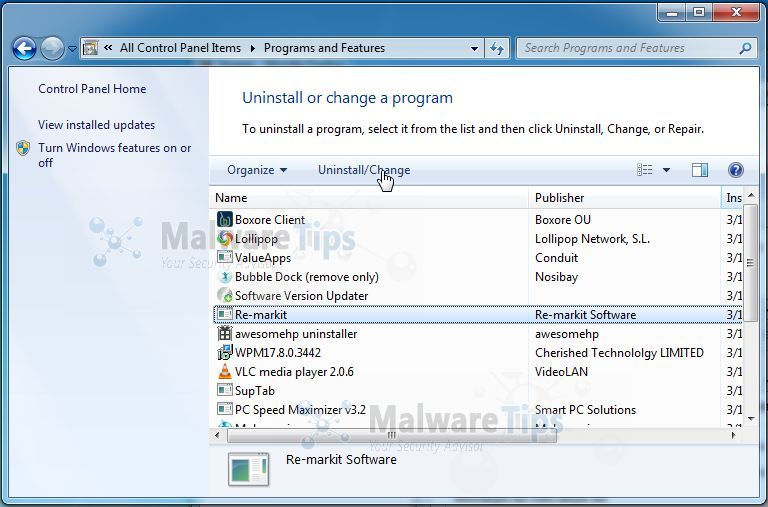
Task: Click the vertical scrollbar thumb
Action: 750,263
